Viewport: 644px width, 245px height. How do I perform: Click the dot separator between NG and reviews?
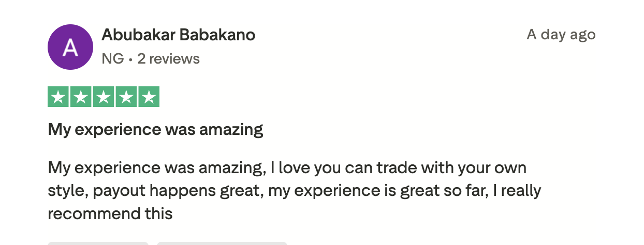(x=130, y=59)
